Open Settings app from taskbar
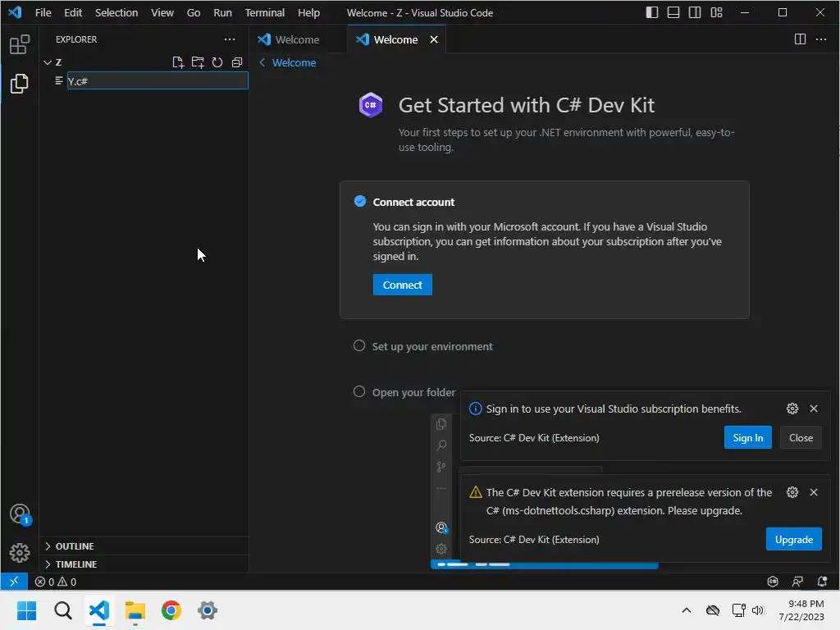This screenshot has width=840, height=630. 208,610
